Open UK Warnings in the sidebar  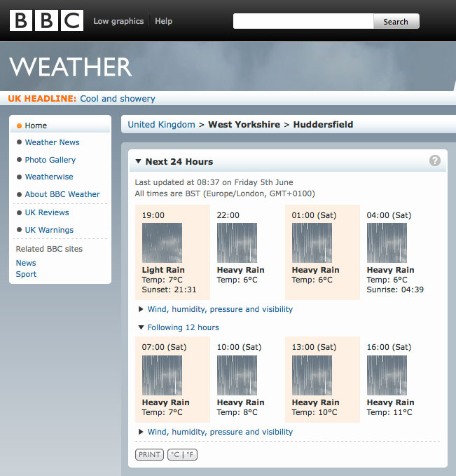pyautogui.click(x=49, y=230)
